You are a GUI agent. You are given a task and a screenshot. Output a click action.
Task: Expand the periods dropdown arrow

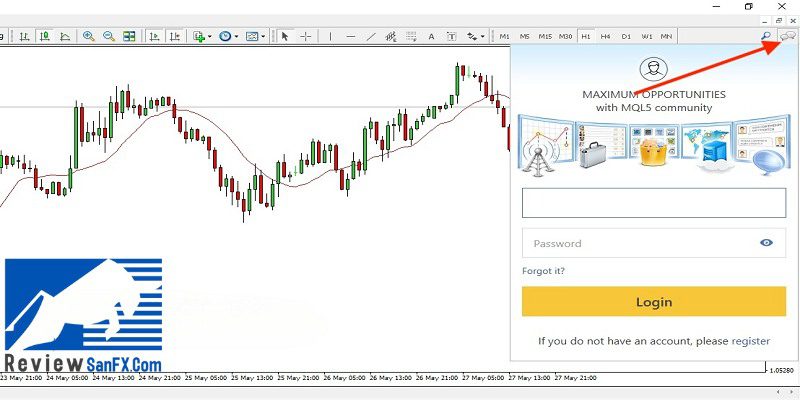(236, 37)
